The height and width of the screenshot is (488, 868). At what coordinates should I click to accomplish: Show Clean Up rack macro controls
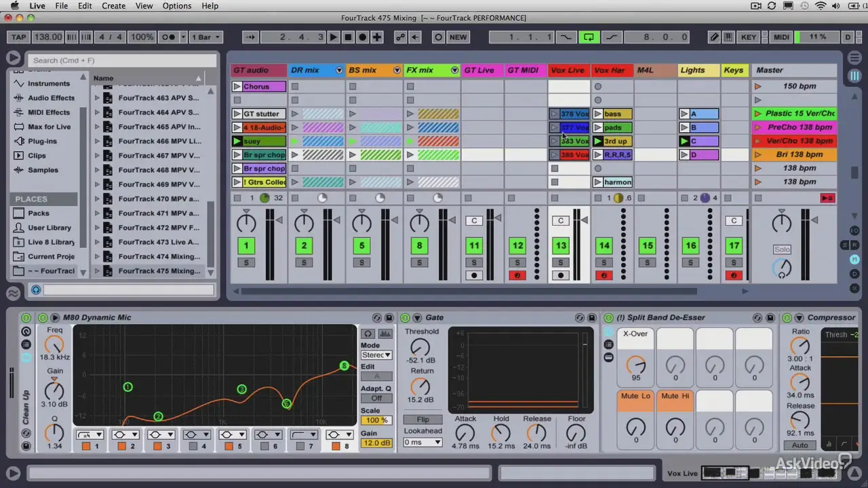click(x=26, y=331)
